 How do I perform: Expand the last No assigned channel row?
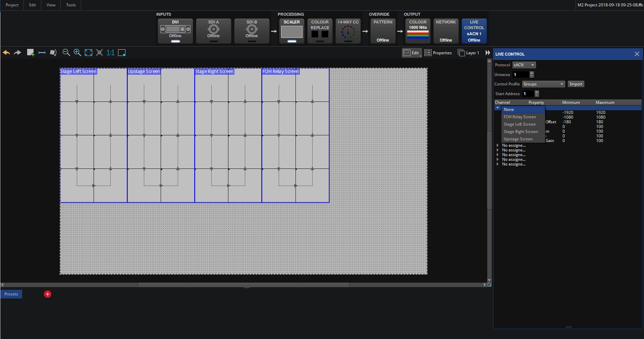(498, 164)
